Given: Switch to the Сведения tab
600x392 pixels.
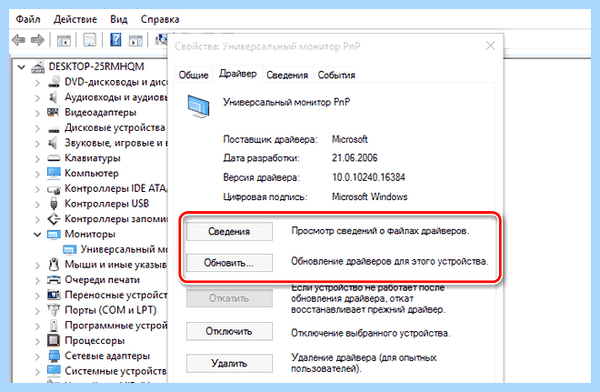Looking at the screenshot, I should tap(287, 75).
